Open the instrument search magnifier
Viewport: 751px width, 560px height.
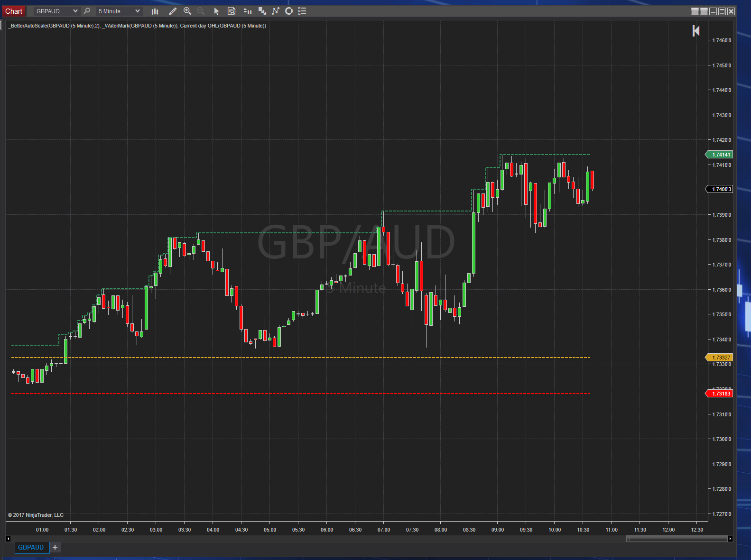click(87, 11)
